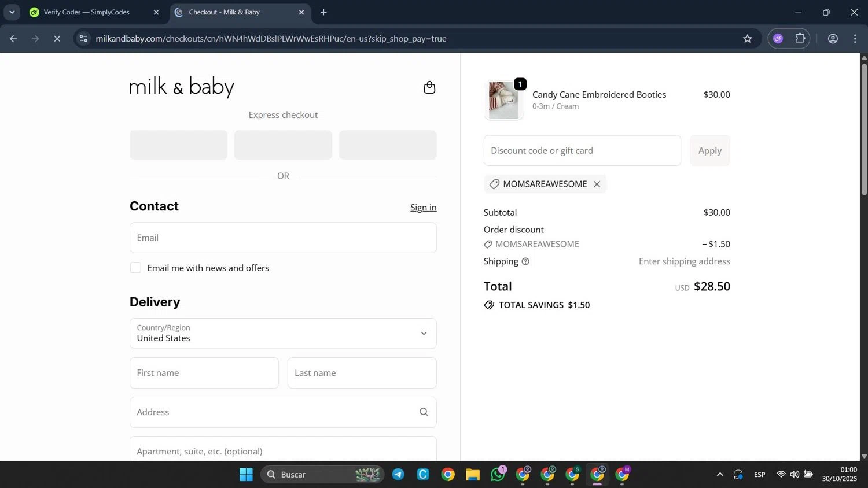Bookmark this page with the star icon
The image size is (868, 488).
pyautogui.click(x=747, y=39)
